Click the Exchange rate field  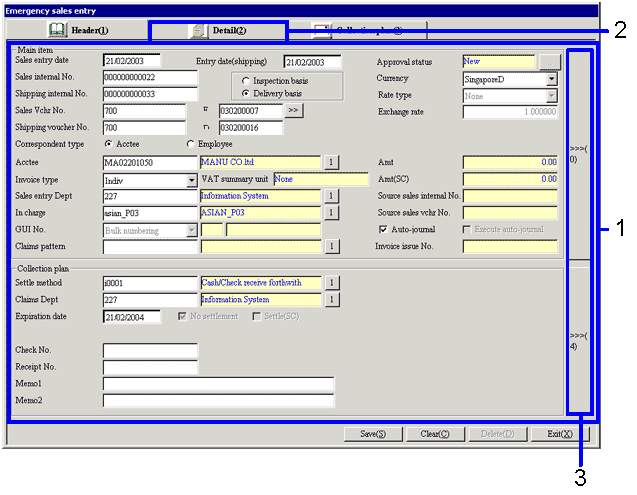tap(510, 112)
